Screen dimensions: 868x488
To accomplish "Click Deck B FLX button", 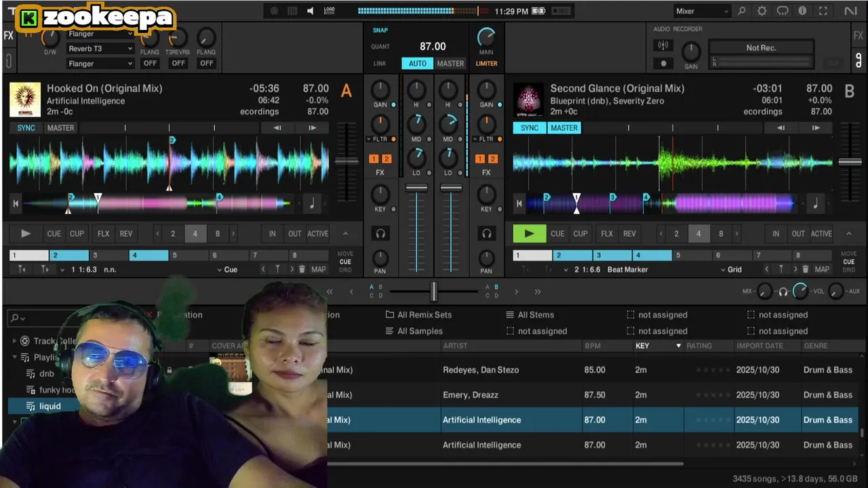I will click(607, 233).
